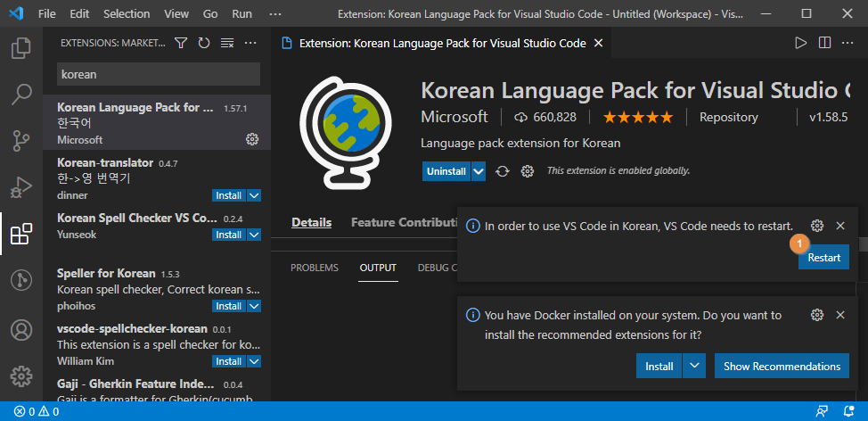Click the globe extension icon image
The height and width of the screenshot is (421, 868).
[345, 131]
